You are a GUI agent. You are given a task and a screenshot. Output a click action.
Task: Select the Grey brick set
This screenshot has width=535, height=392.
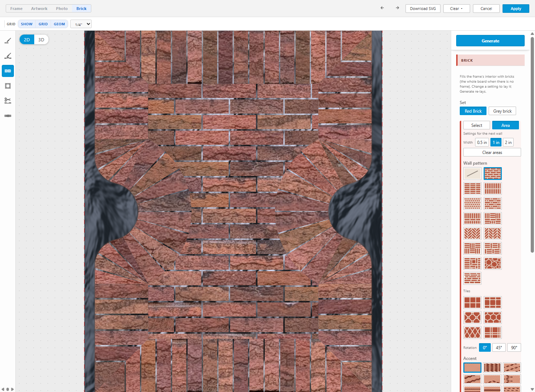tap(502, 111)
